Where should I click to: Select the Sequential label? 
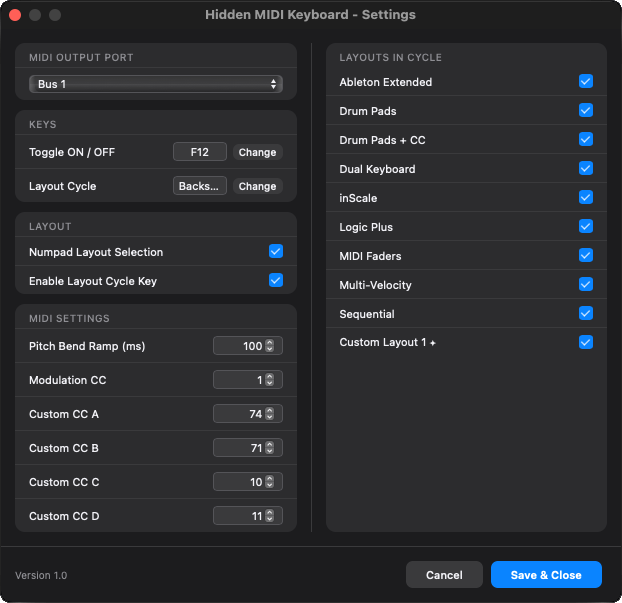click(x=367, y=314)
